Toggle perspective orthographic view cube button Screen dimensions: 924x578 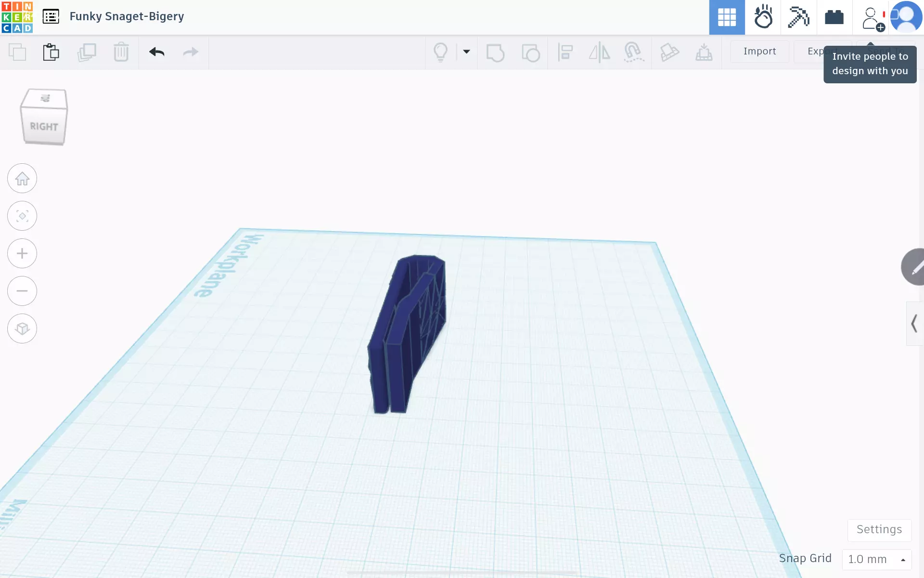coord(22,328)
